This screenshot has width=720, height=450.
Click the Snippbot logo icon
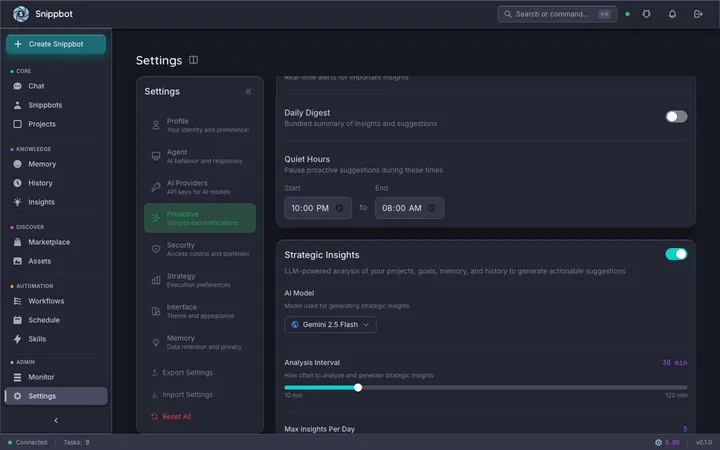pos(21,14)
